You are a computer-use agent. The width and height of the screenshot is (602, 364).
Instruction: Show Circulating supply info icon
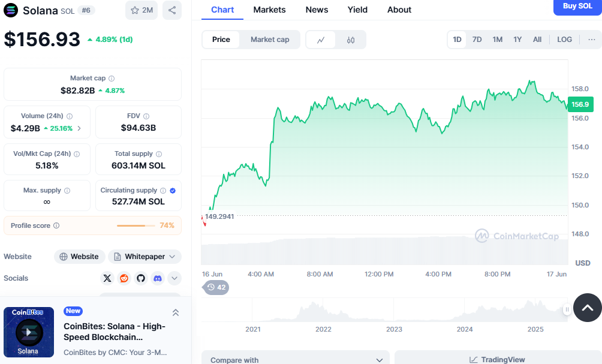click(x=163, y=191)
